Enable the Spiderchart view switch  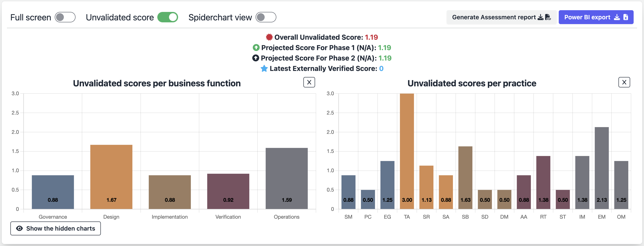point(266,17)
